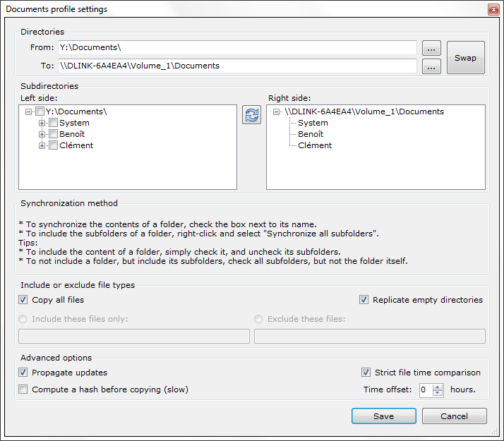Viewport: 504px width, 441px height.
Task: Cancel the profile settings dialog
Action: click(454, 416)
